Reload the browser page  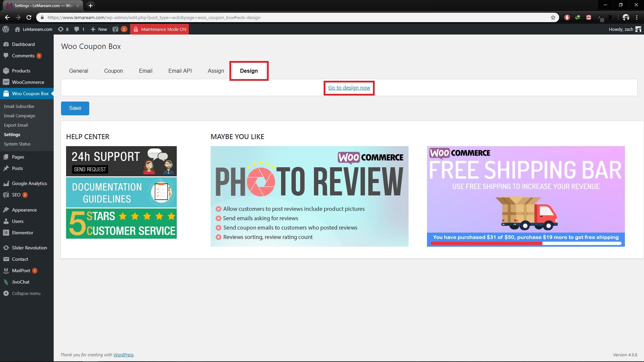pyautogui.click(x=29, y=17)
